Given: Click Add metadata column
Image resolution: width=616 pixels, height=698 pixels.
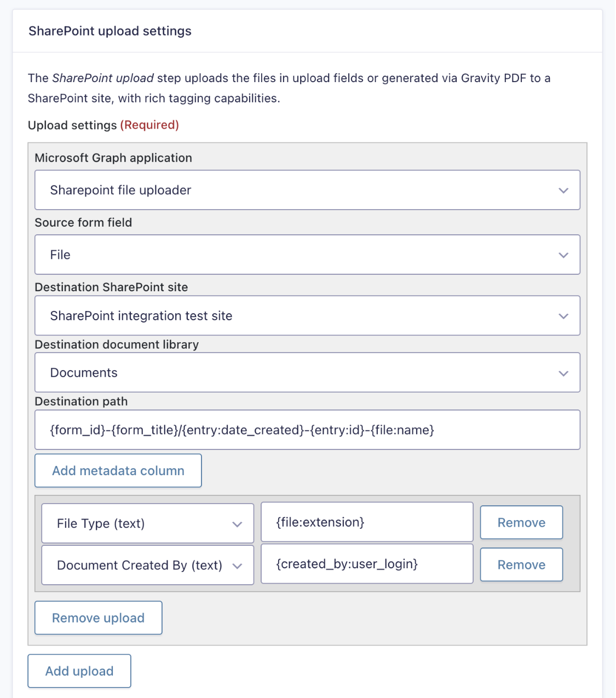Looking at the screenshot, I should pos(118,470).
